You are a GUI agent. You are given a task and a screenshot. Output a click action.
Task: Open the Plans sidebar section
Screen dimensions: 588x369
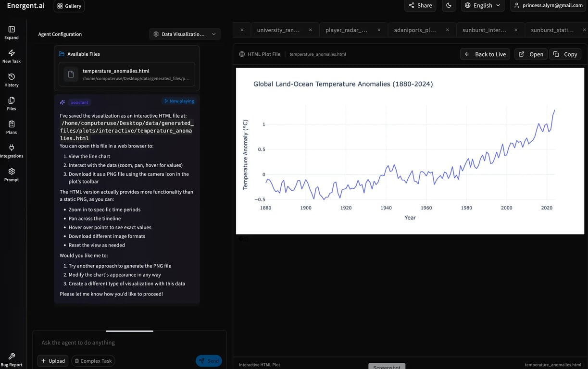point(12,127)
